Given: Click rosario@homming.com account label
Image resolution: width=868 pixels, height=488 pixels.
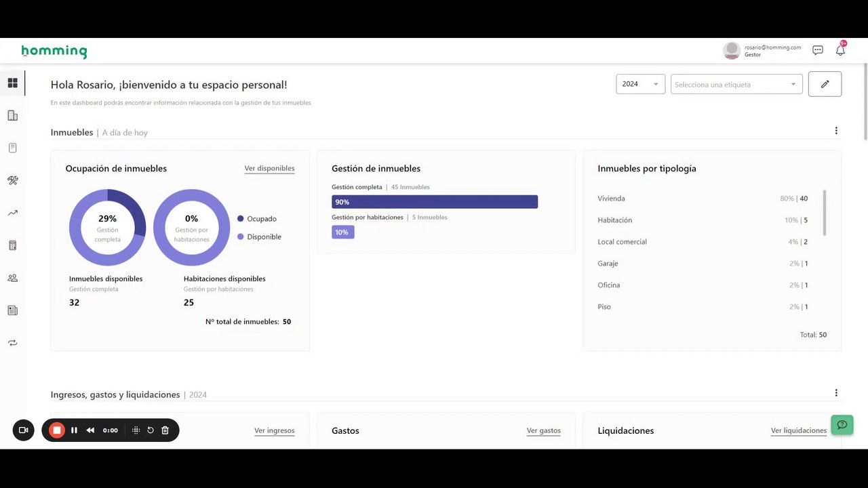Looking at the screenshot, I should 772,47.
